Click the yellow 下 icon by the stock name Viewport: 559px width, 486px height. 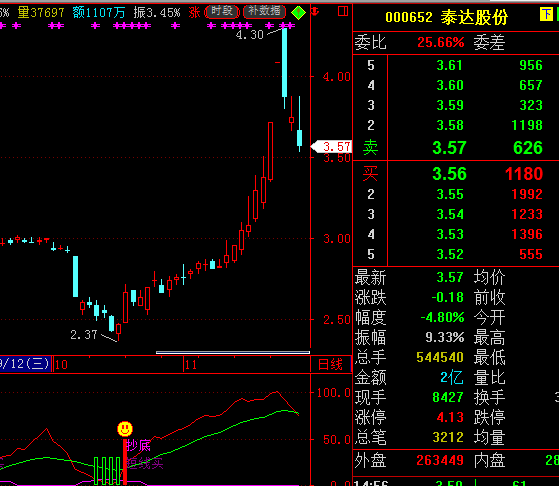coord(546,14)
